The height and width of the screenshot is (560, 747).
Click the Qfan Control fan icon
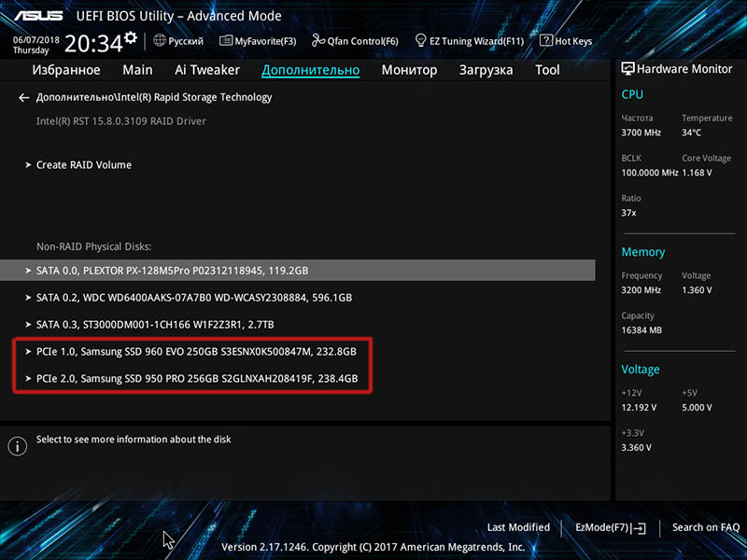[x=318, y=40]
